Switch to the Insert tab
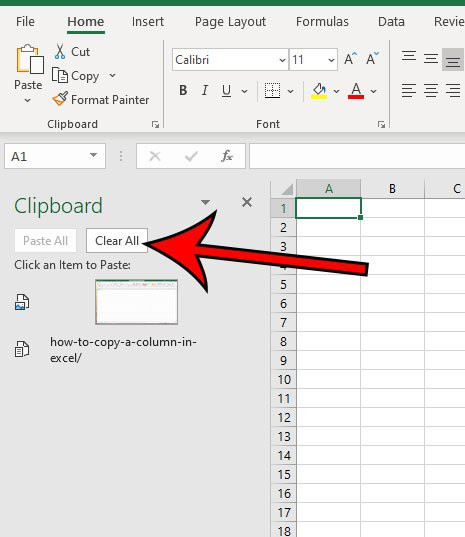This screenshot has width=465, height=537. pos(148,22)
